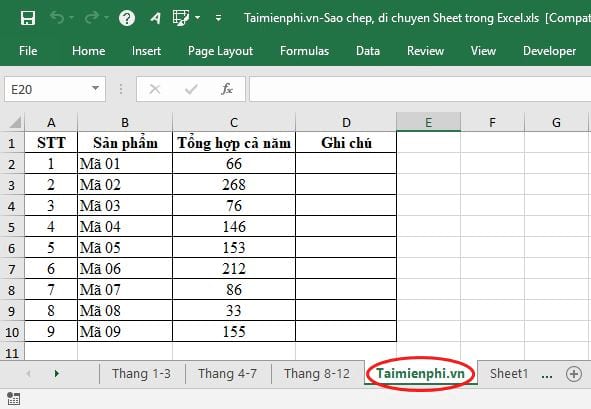The image size is (591, 409).
Task: Select the cell containing Mã 09
Action: 125,332
